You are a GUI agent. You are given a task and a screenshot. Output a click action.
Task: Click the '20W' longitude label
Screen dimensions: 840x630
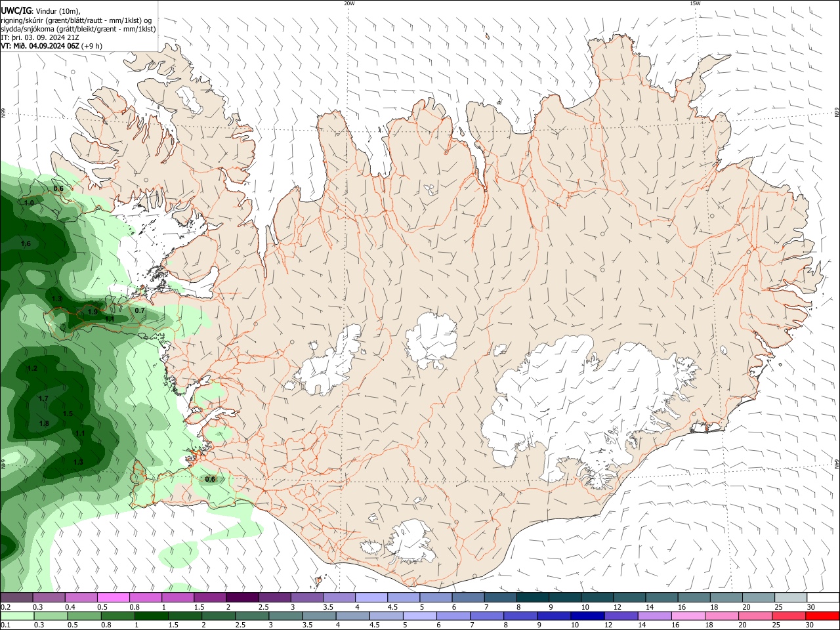point(349,3)
